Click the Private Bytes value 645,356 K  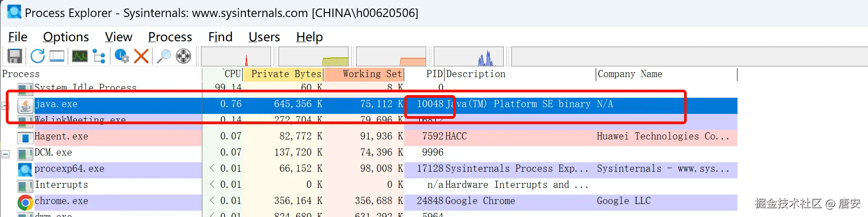coord(298,104)
